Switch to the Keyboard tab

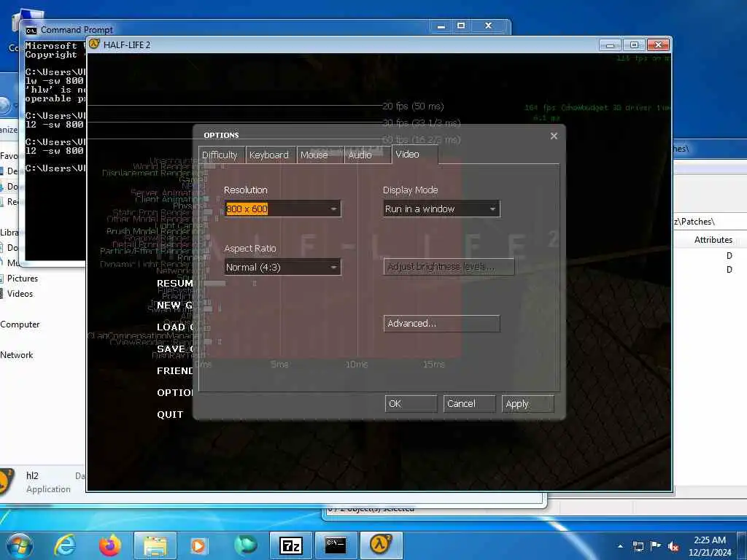[270, 155]
